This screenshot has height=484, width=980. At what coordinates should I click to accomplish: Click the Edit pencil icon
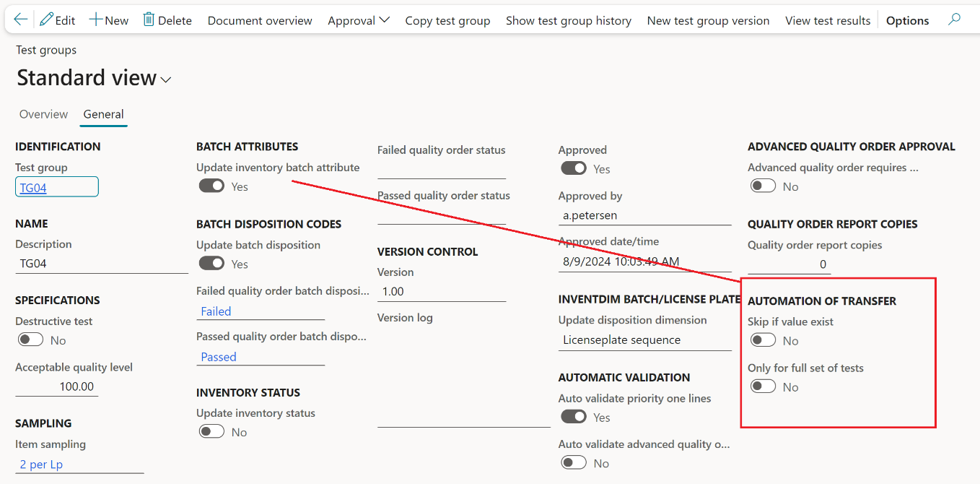coord(47,20)
